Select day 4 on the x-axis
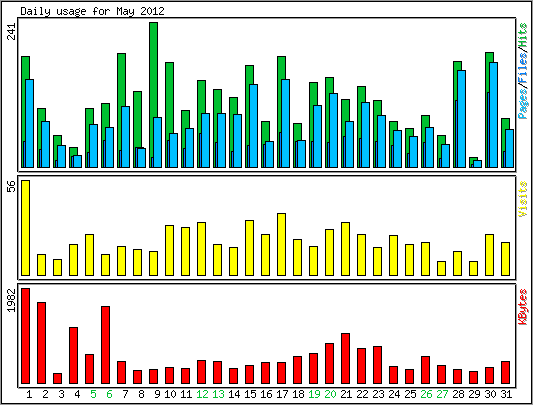Viewport: 533px width, 405px height. pos(77,394)
